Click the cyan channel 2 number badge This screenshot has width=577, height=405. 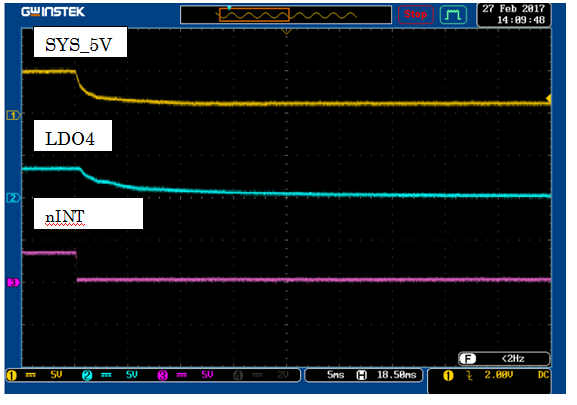[87, 376]
